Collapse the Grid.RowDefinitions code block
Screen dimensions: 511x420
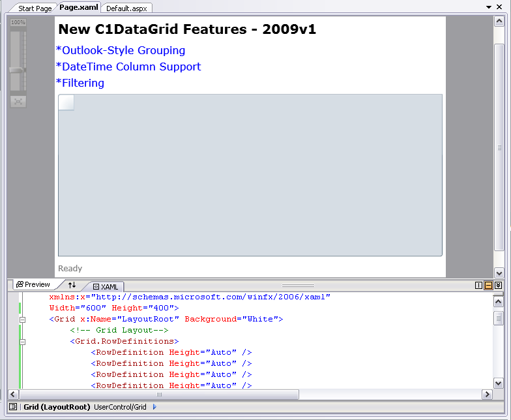pos(22,342)
